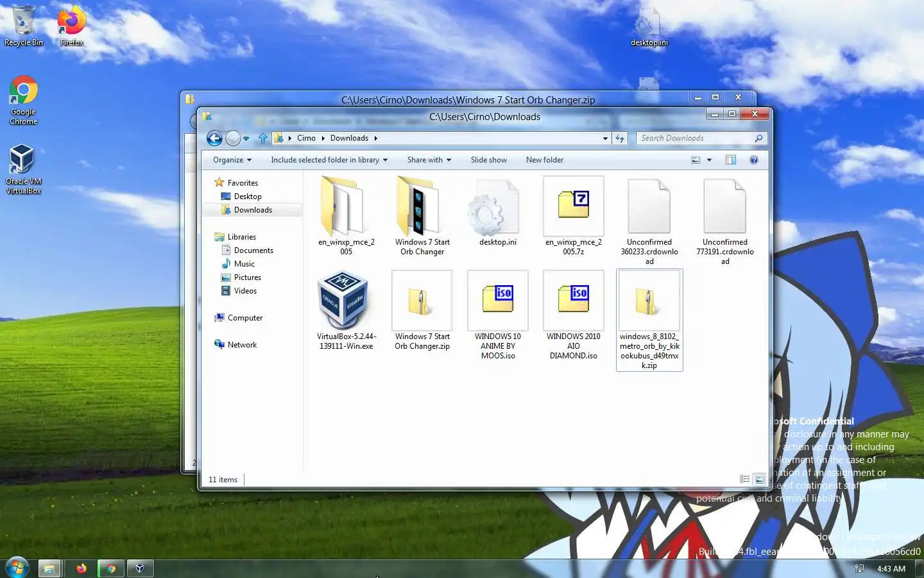The height and width of the screenshot is (578, 924).
Task: Select Favorites in navigation pane
Action: tap(243, 183)
